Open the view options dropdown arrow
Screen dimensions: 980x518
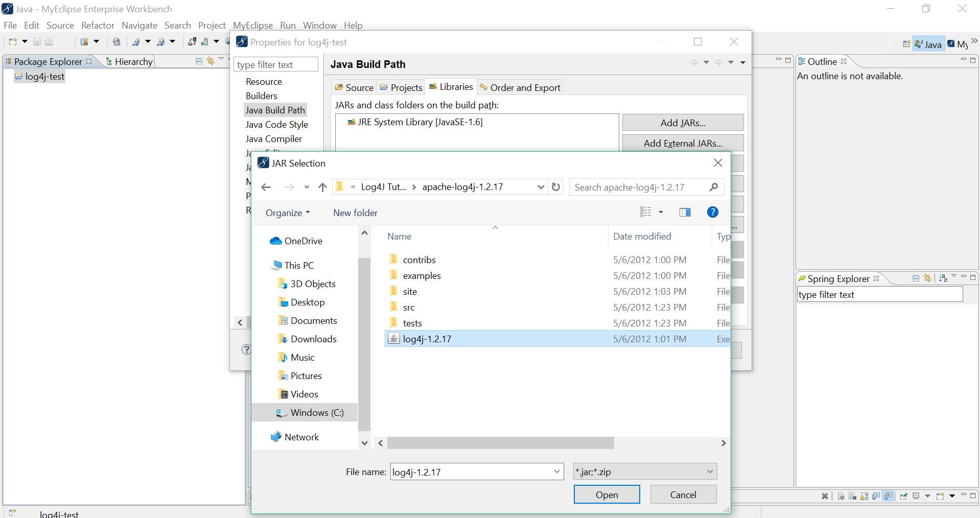[661, 212]
